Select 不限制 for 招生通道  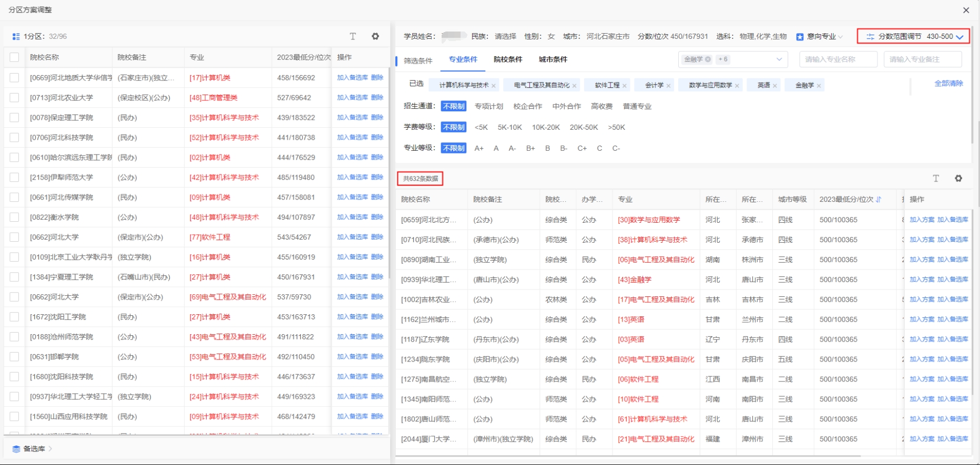pyautogui.click(x=454, y=106)
